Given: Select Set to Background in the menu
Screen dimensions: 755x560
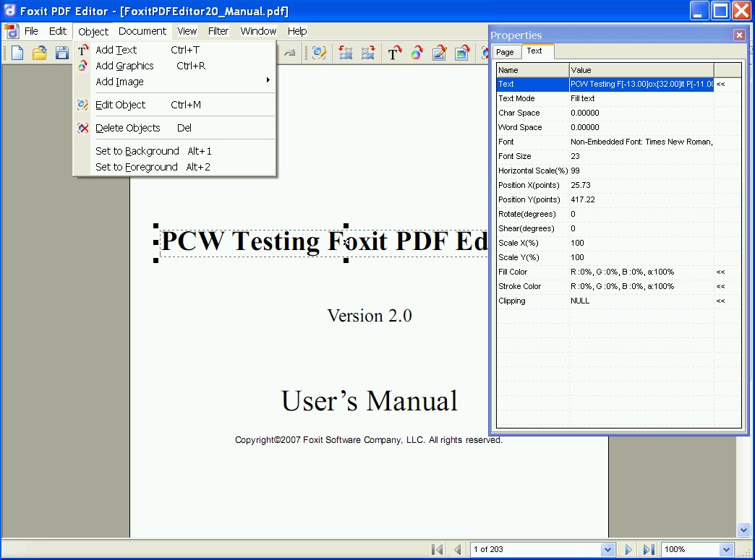Looking at the screenshot, I should pyautogui.click(x=137, y=151).
